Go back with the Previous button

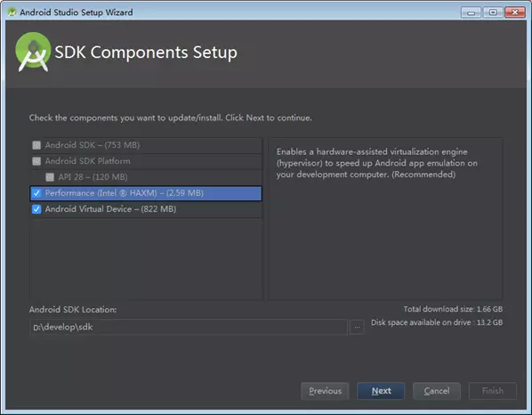click(x=325, y=391)
